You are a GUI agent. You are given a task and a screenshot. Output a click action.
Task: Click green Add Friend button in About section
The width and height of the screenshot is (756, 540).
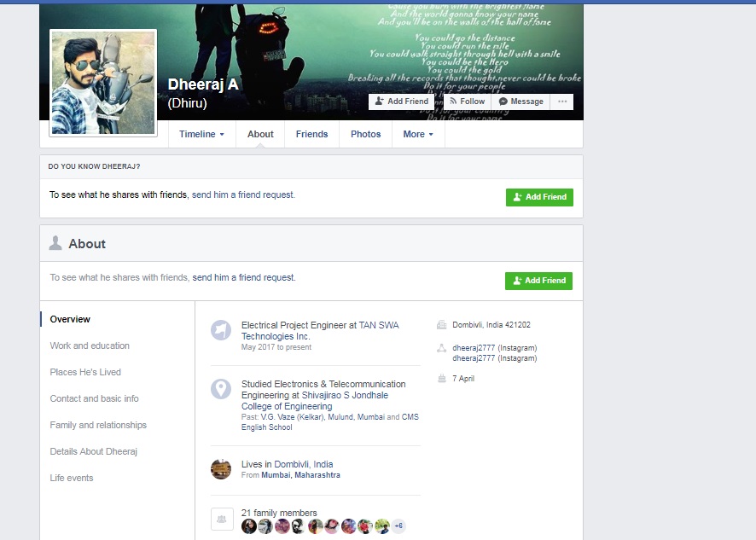(538, 281)
